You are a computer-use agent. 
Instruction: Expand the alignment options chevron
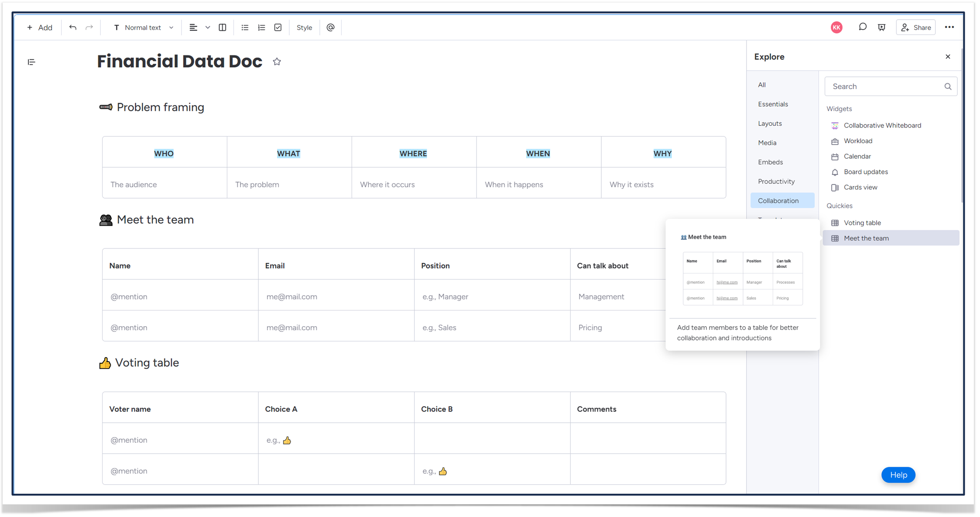[x=208, y=28]
